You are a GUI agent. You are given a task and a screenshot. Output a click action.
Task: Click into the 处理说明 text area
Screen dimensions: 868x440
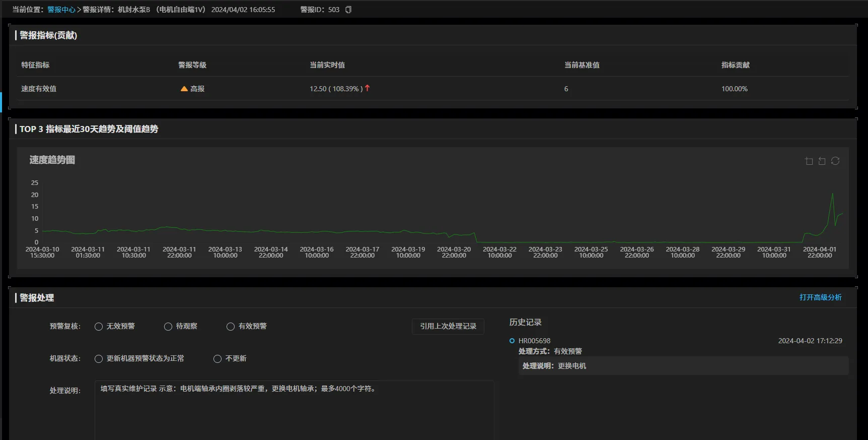click(294, 409)
